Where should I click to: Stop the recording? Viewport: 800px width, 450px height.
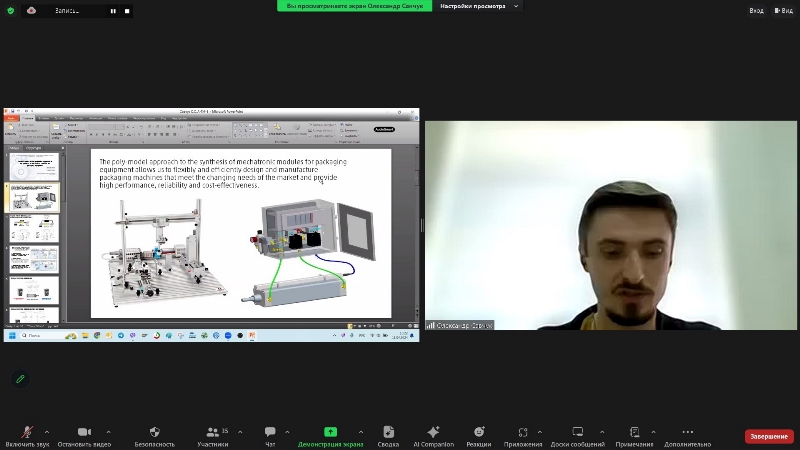pyautogui.click(x=127, y=10)
